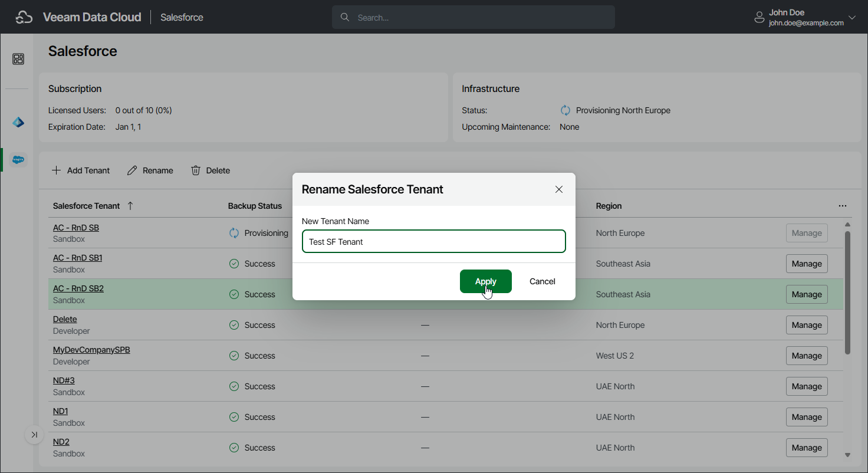
Task: Click the Provisioning North Europe status text
Action: [623, 110]
